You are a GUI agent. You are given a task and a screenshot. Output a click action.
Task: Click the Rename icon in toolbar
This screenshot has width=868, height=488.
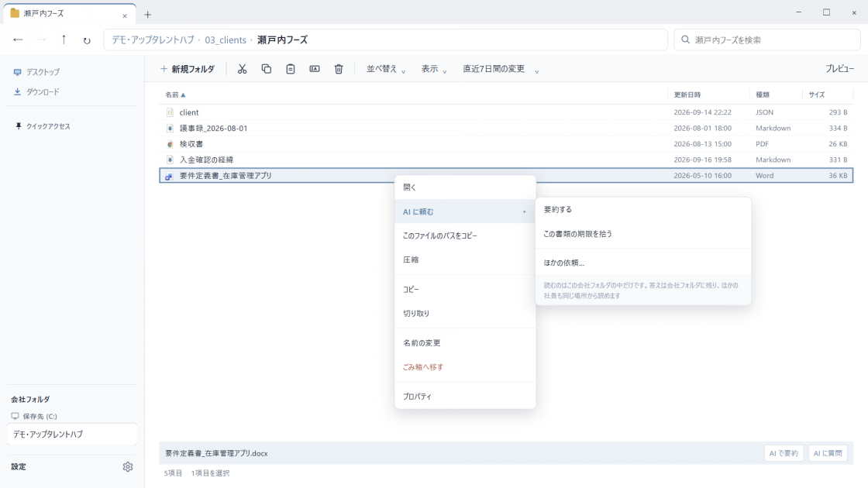pos(315,69)
